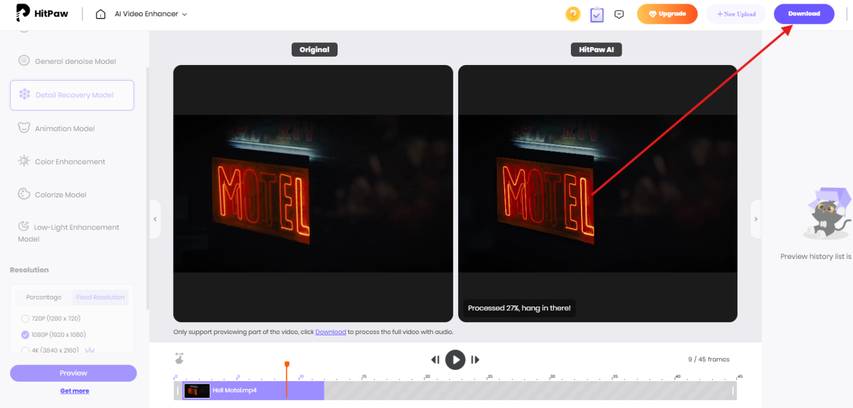The height and width of the screenshot is (408, 853).
Task: Click the Resolution section heading
Action: (x=29, y=270)
